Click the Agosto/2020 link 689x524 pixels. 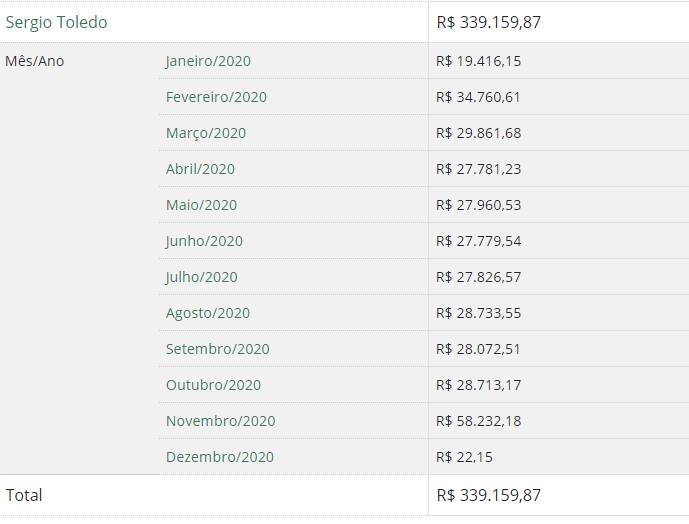[x=208, y=313]
